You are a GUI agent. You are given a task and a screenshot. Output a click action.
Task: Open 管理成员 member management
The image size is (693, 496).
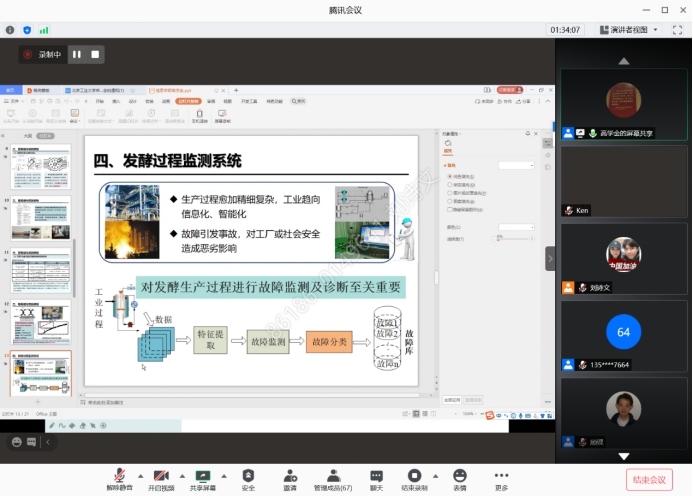coord(332,475)
